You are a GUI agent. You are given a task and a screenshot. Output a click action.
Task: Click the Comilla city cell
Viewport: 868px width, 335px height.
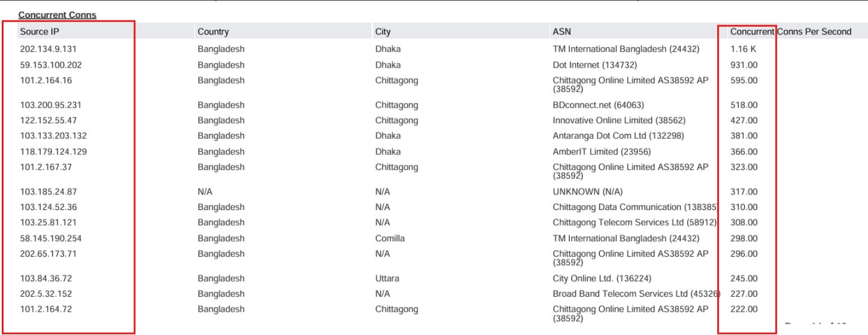[x=390, y=238]
